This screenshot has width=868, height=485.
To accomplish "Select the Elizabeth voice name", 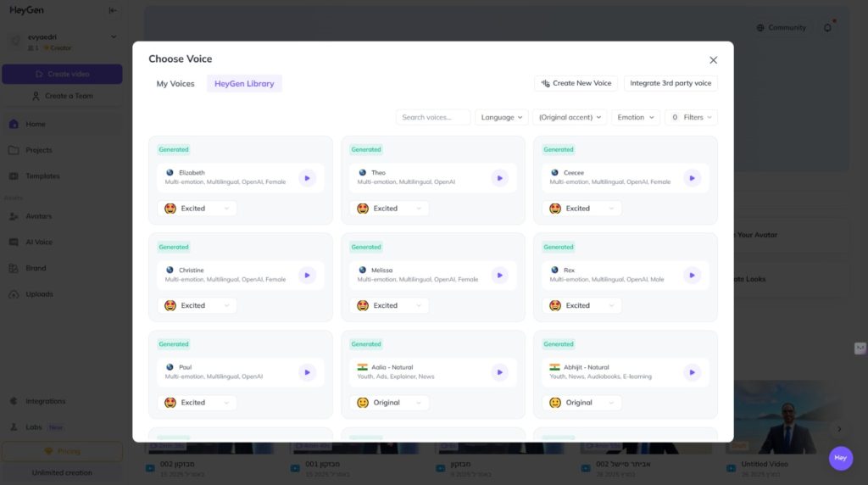I will (192, 173).
